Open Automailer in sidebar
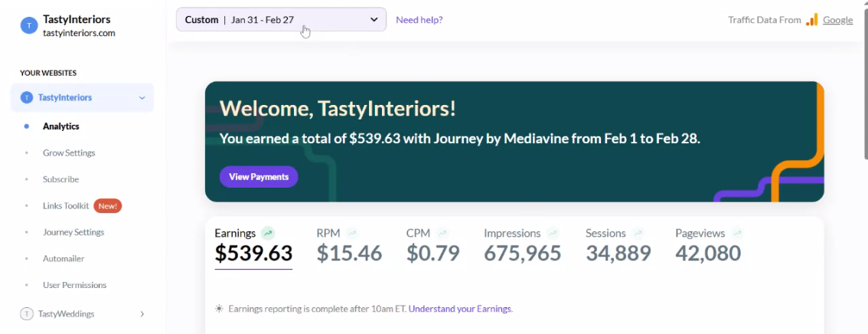This screenshot has height=334, width=868. point(63,259)
